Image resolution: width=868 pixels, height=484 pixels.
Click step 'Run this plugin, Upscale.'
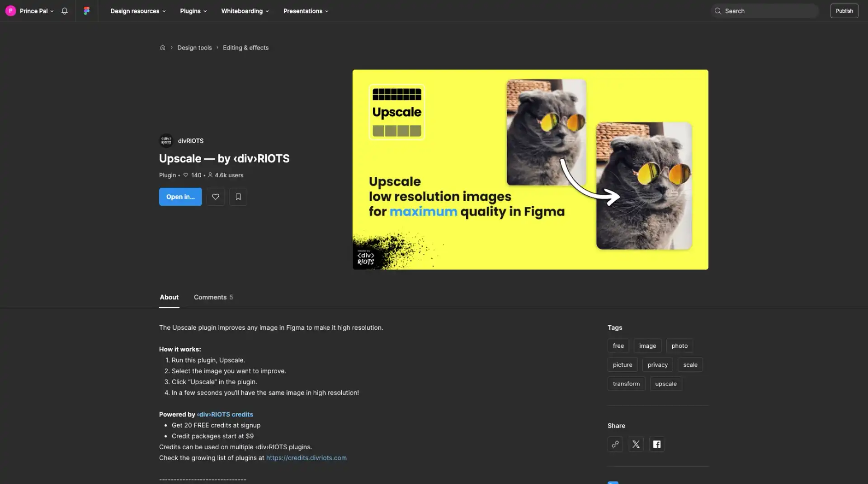pyautogui.click(x=208, y=360)
